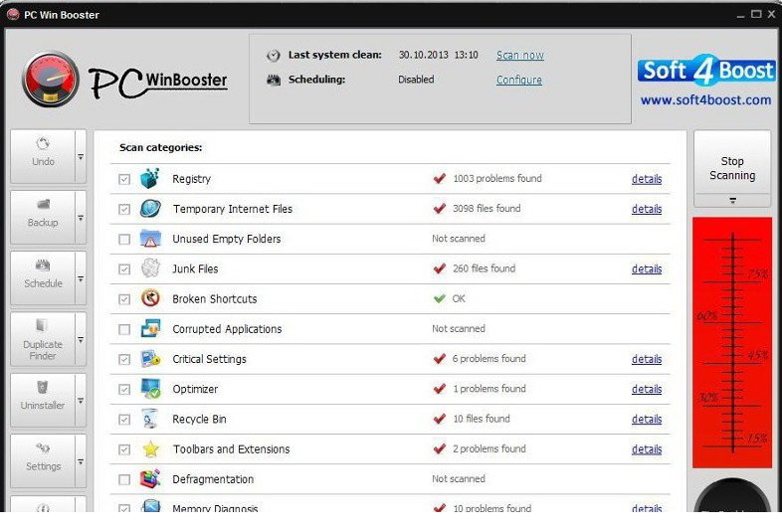The width and height of the screenshot is (782, 532).
Task: Open the Uninstaller tool
Action: click(42, 400)
